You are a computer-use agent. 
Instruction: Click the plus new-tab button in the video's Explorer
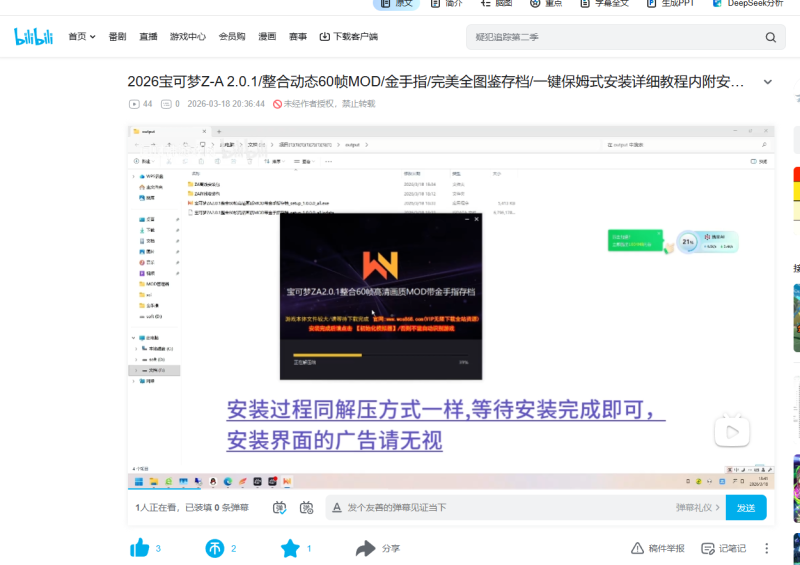[x=219, y=131]
